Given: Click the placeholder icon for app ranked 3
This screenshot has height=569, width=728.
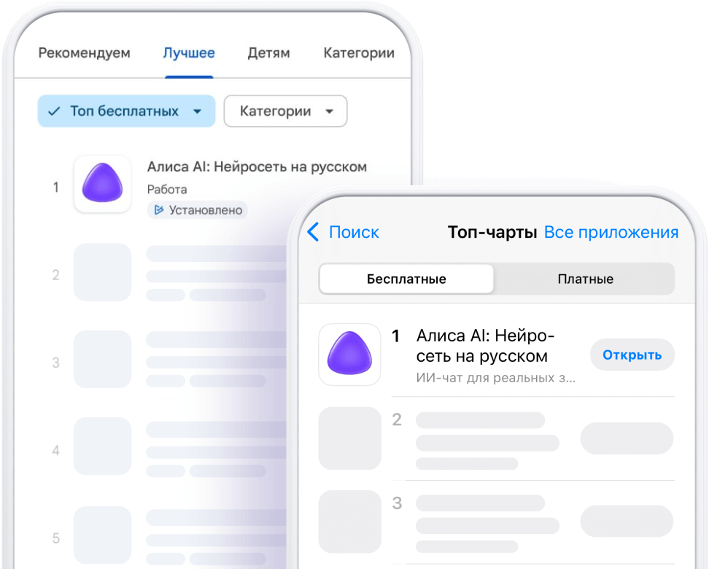Looking at the screenshot, I should (102, 359).
